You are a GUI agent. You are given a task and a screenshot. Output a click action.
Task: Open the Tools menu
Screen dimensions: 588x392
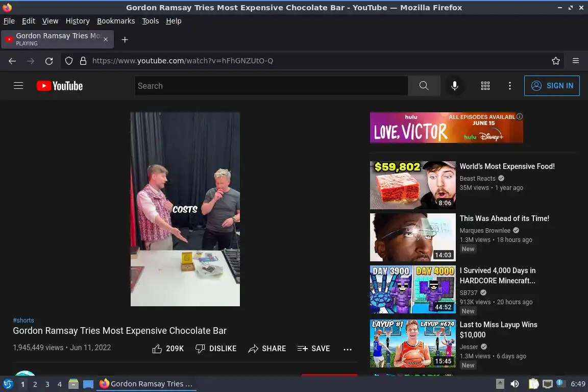(151, 21)
